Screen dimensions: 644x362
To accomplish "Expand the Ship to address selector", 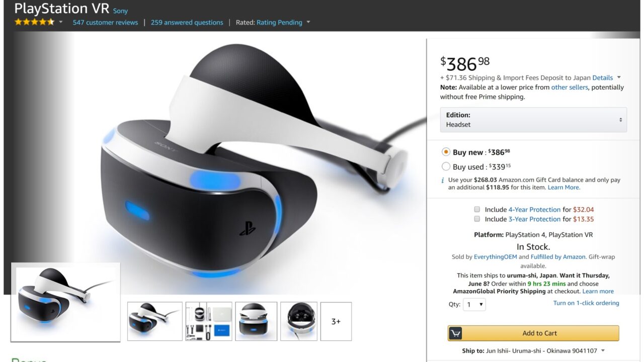I will click(533, 351).
